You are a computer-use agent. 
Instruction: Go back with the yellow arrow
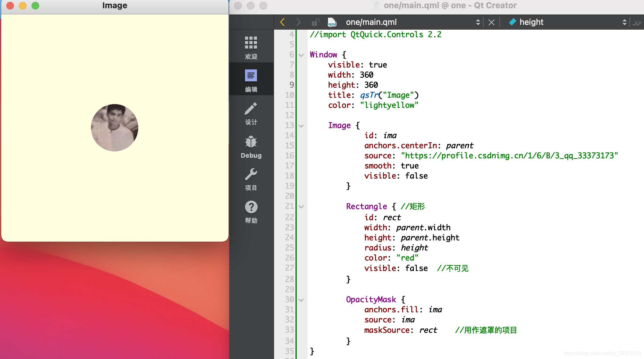coord(283,22)
